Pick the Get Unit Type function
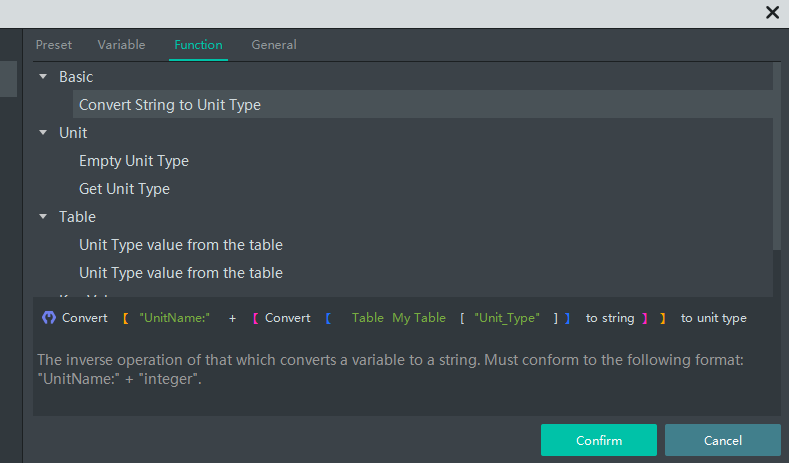The height and width of the screenshot is (463, 789). pos(124,188)
